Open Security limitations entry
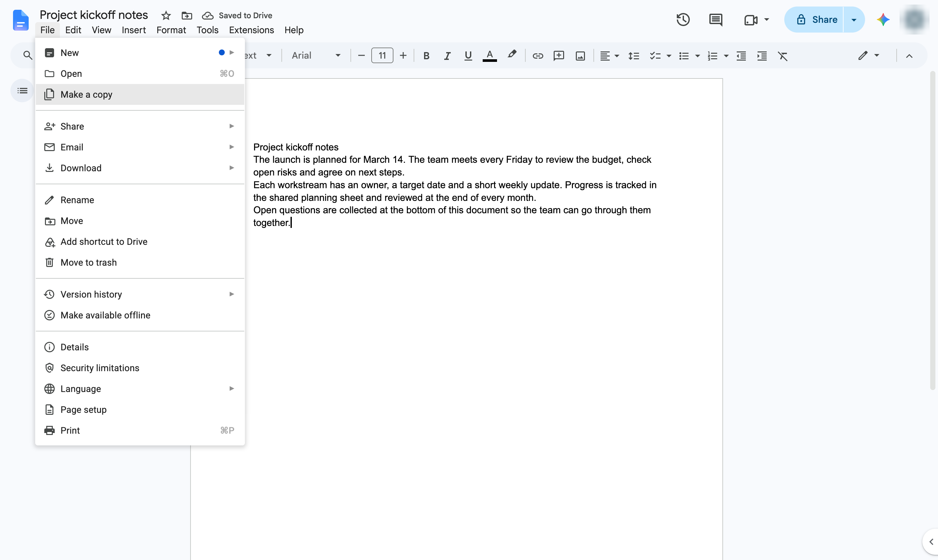 (140, 368)
